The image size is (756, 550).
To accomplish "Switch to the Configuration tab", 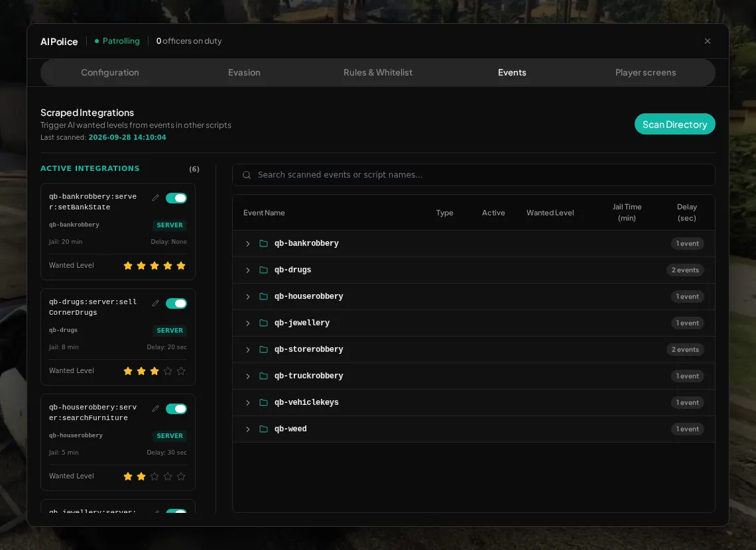I will coord(110,72).
